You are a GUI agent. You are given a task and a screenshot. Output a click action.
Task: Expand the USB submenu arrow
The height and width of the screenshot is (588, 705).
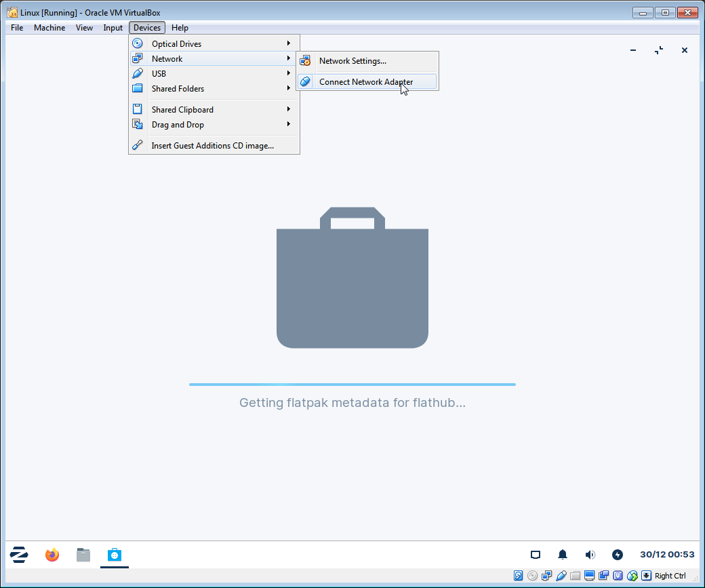pyautogui.click(x=289, y=73)
